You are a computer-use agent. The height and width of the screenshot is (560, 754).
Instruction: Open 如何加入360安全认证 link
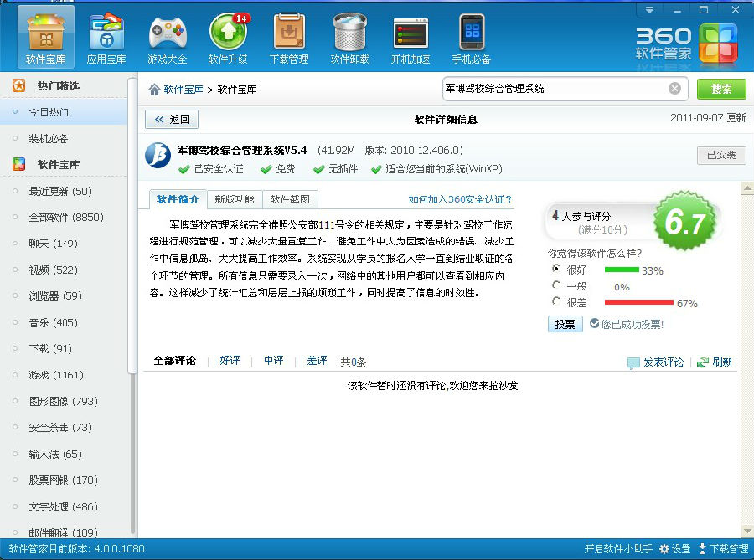point(460,199)
